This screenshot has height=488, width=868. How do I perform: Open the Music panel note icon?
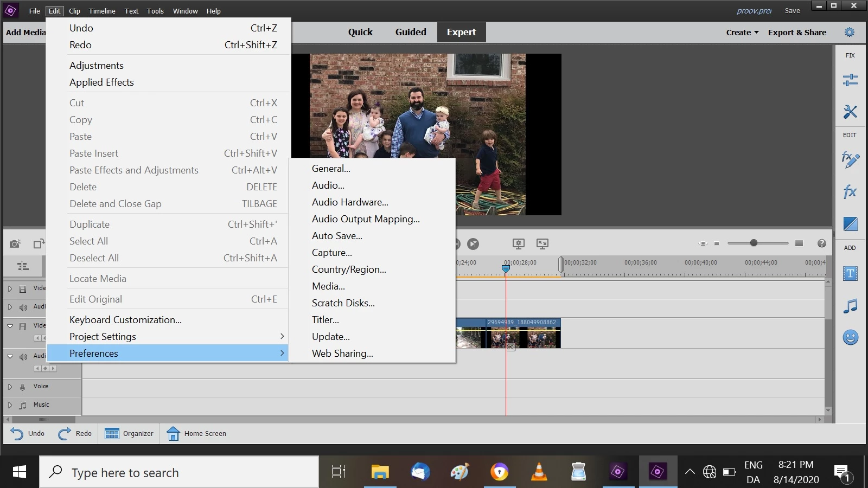click(850, 306)
